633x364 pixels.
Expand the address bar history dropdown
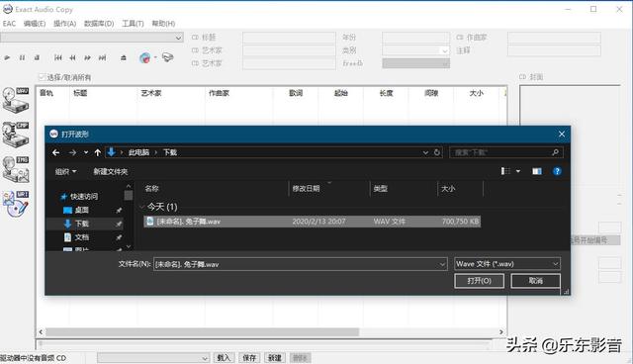click(x=425, y=152)
